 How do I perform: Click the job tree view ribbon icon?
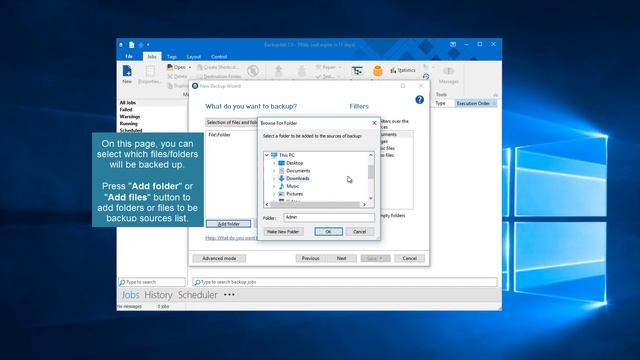pyautogui.click(x=357, y=71)
